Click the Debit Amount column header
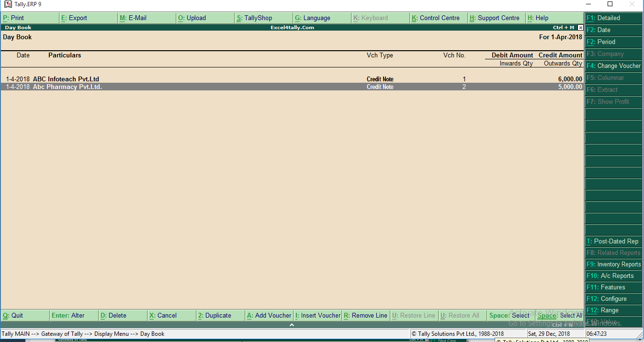The height and width of the screenshot is (342, 644). click(512, 55)
